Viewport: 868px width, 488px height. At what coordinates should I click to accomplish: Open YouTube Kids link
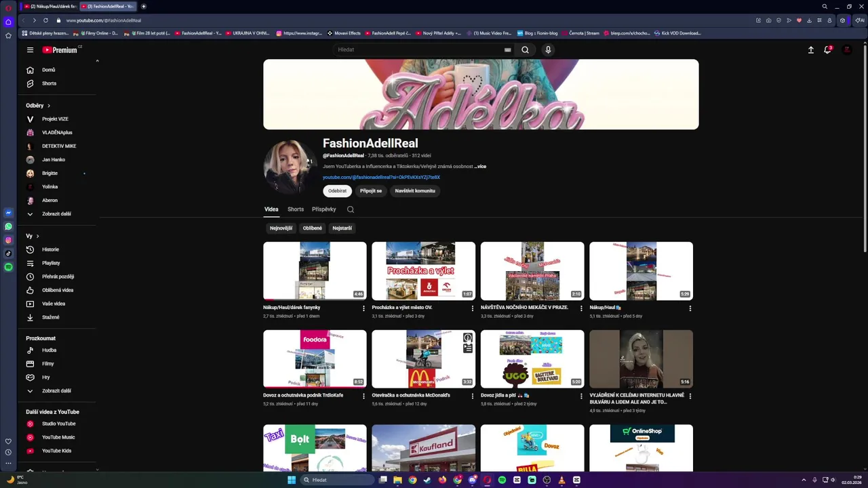[57, 451]
